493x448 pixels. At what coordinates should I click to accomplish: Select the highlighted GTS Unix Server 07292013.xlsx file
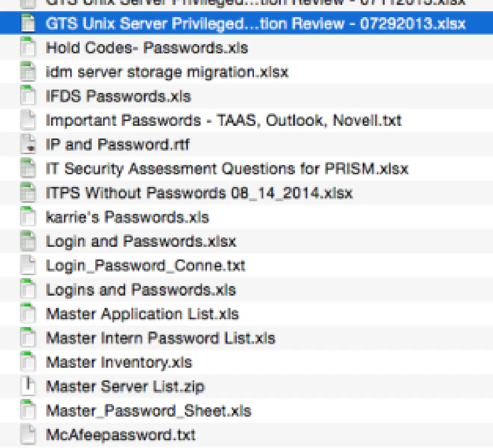246,23
